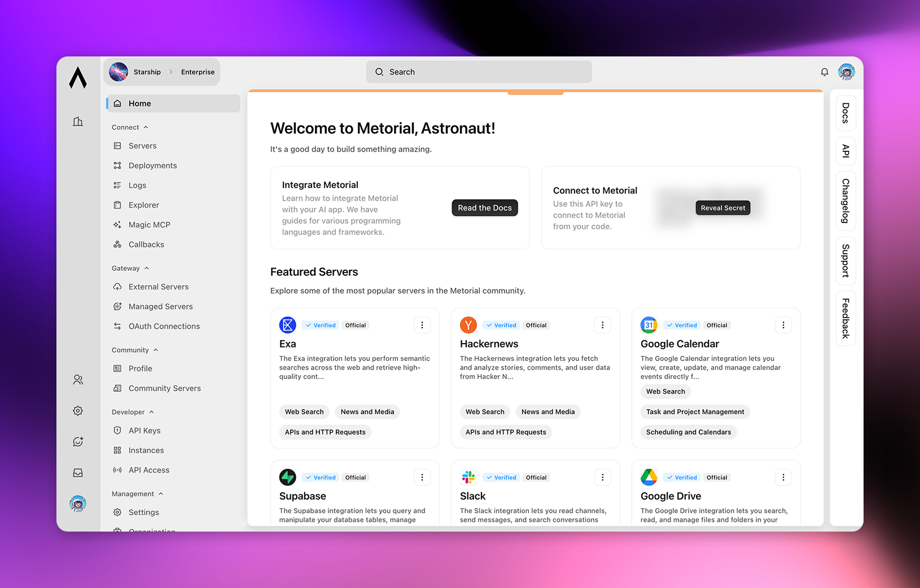Click the Exa server logo icon

pyautogui.click(x=288, y=325)
